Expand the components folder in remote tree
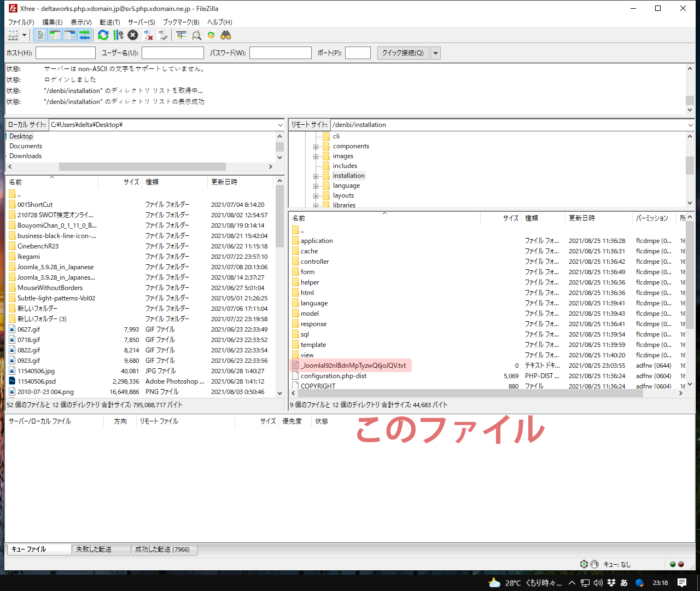Image resolution: width=700 pixels, height=591 pixels. 316,147
